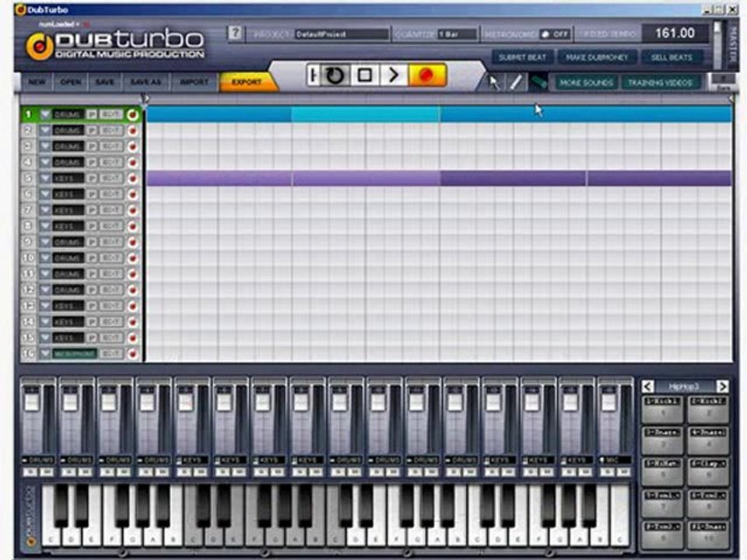This screenshot has height=560, width=747.
Task: Trigger drum pad number 9
Action: (662, 534)
